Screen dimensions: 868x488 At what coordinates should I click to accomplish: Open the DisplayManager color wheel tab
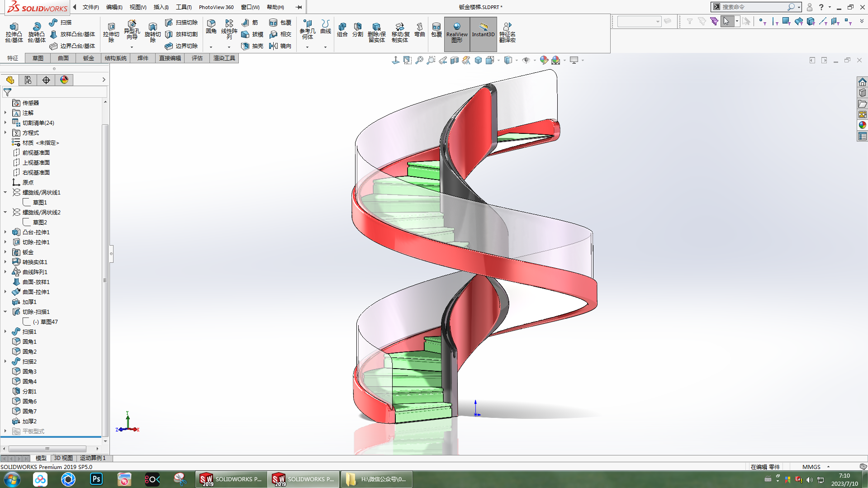[x=64, y=80]
